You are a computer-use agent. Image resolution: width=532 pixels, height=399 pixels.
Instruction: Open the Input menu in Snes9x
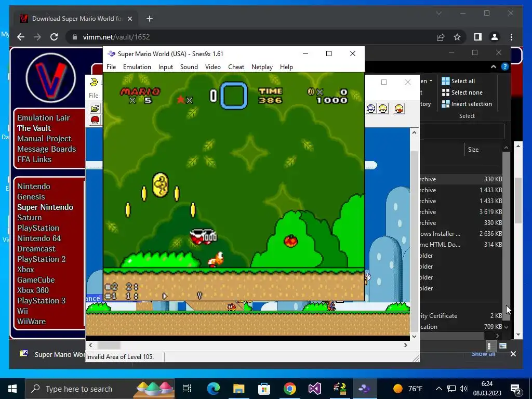pos(166,67)
